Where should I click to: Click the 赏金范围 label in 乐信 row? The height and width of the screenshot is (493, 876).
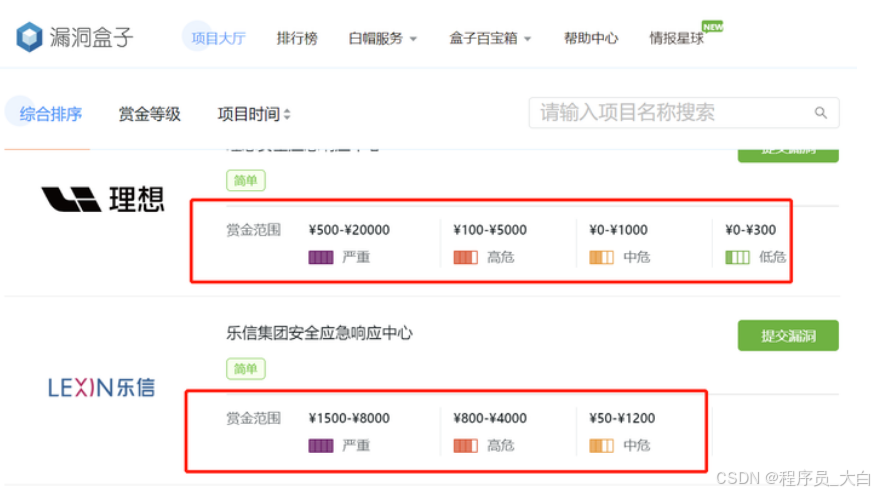(253, 418)
